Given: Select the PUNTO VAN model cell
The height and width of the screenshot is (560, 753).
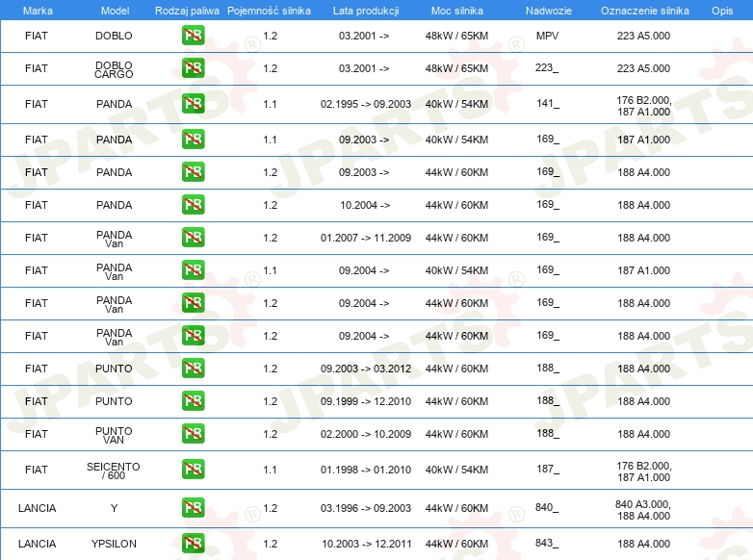Looking at the screenshot, I should point(114,435).
